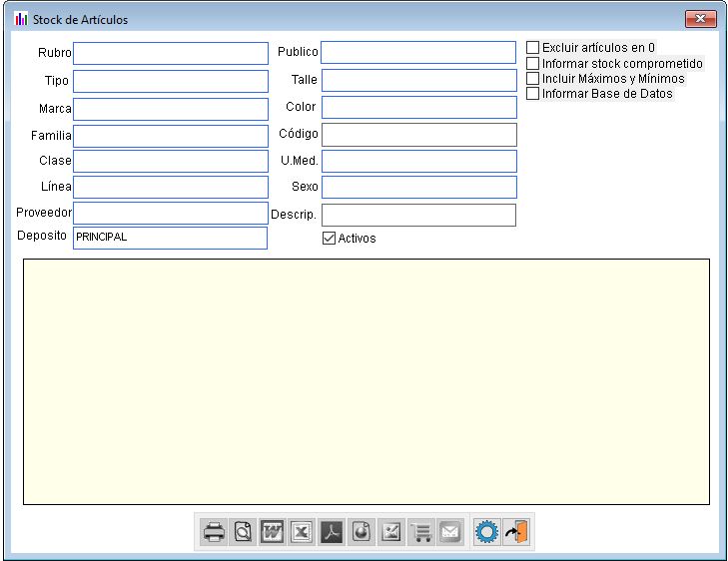Toggle Incluir Máximos y Mínimos checkbox
Viewport: 728px width, 561px height.
(533, 78)
